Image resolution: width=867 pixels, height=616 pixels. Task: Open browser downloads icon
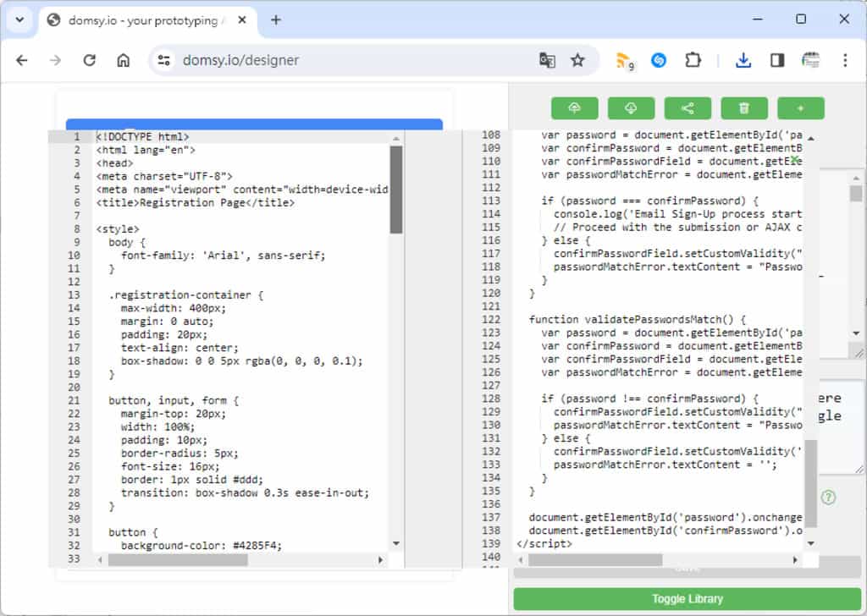pos(743,60)
